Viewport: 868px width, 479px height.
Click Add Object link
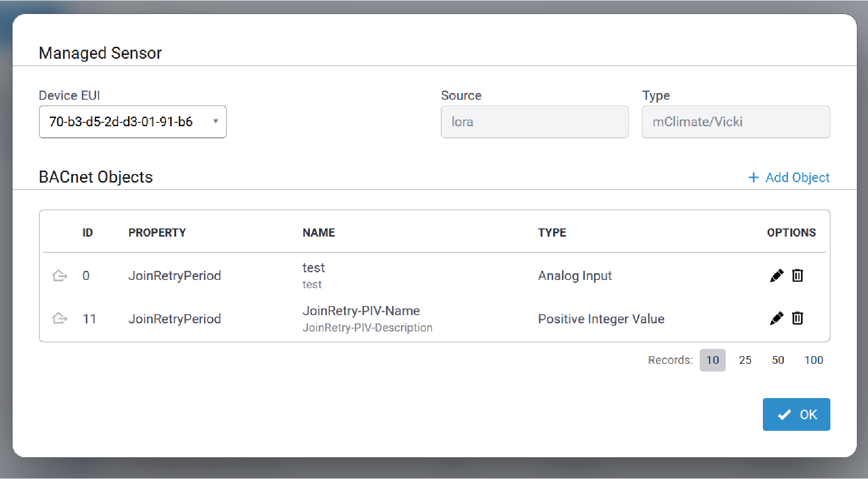(797, 178)
